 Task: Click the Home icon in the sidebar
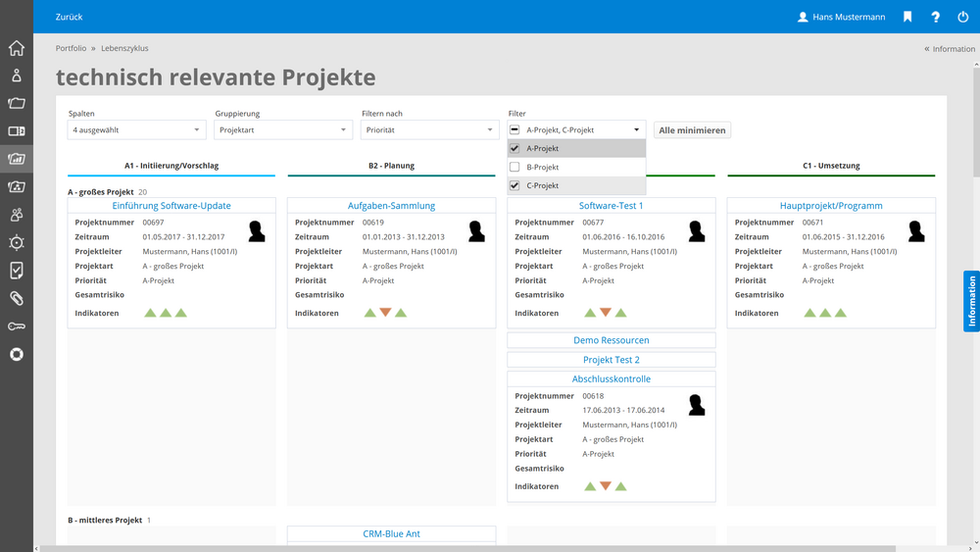click(16, 48)
